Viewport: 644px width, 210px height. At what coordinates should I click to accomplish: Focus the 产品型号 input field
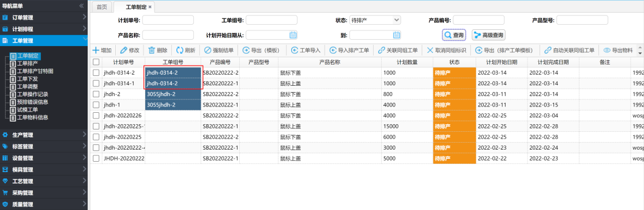coord(582,20)
